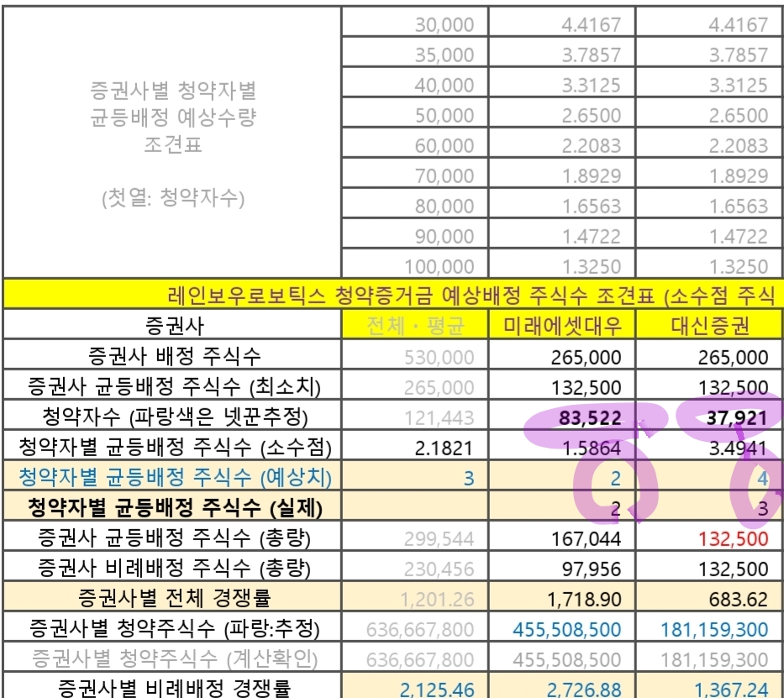Select the '미래에셋대우' column header
Image resolution: width=784 pixels, height=698 pixels.
point(561,325)
